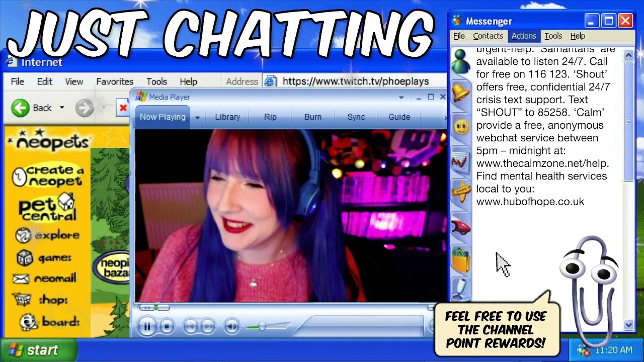Open the Messenger contact tab with green buddy icon
Image resolution: width=644 pixels, height=362 pixels.
click(x=461, y=62)
